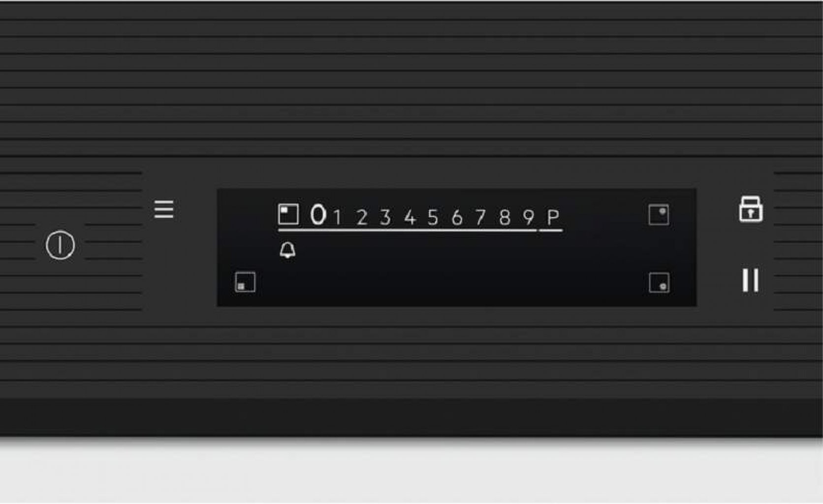Select the rear-right cooking zone icon
This screenshot has width=823, height=504.
659,215
